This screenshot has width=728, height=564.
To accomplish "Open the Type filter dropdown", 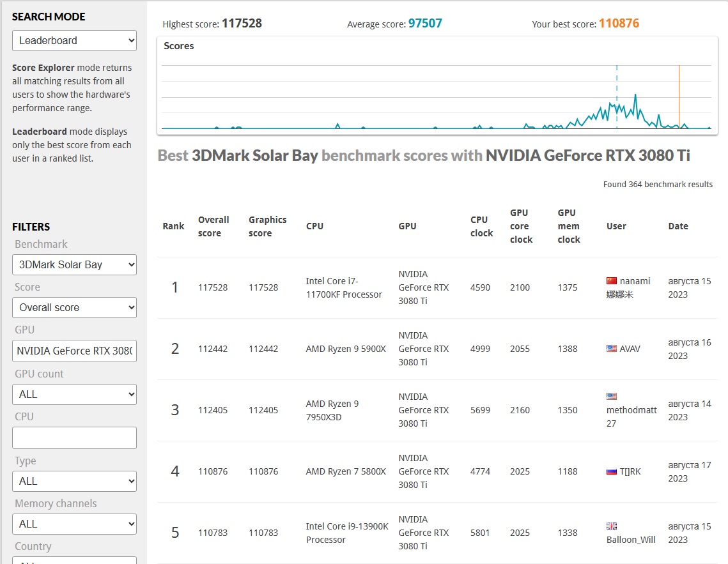I will 74,481.
